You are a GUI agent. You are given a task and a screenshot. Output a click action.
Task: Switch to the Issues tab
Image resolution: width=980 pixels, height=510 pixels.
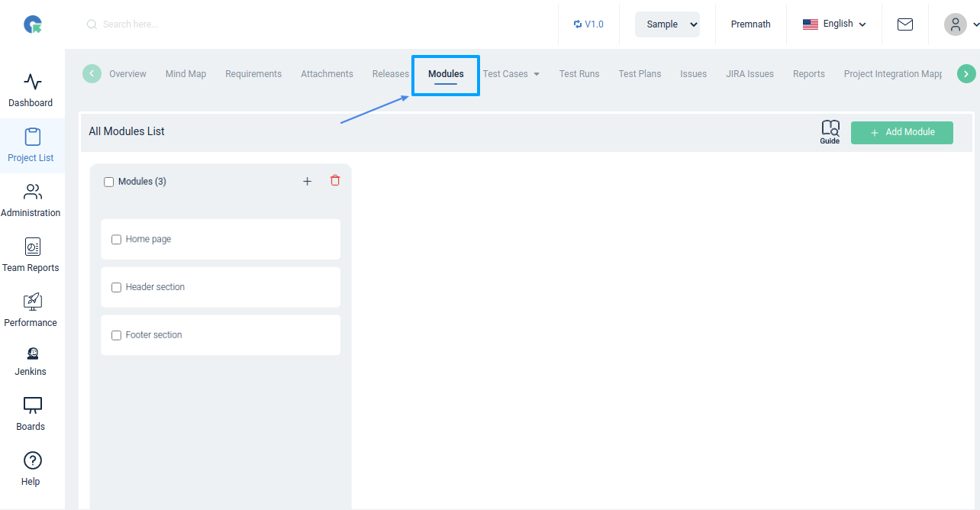[x=694, y=74]
